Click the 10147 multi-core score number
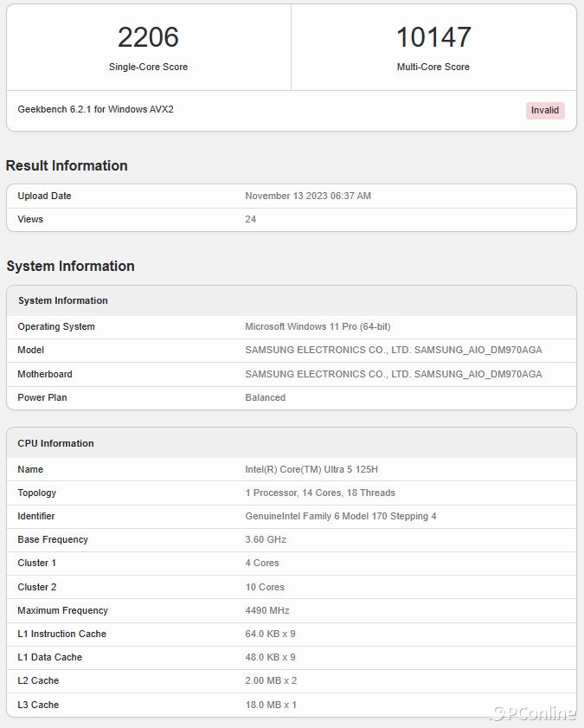This screenshot has height=728, width=584. coord(433,37)
